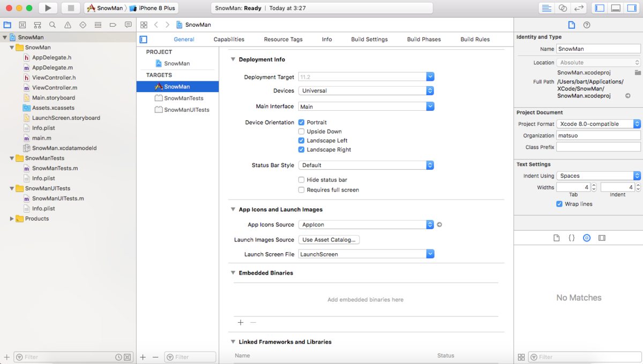This screenshot has height=364, width=643.
Task: Show the Issue navigator warning icon
Action: [x=68, y=25]
